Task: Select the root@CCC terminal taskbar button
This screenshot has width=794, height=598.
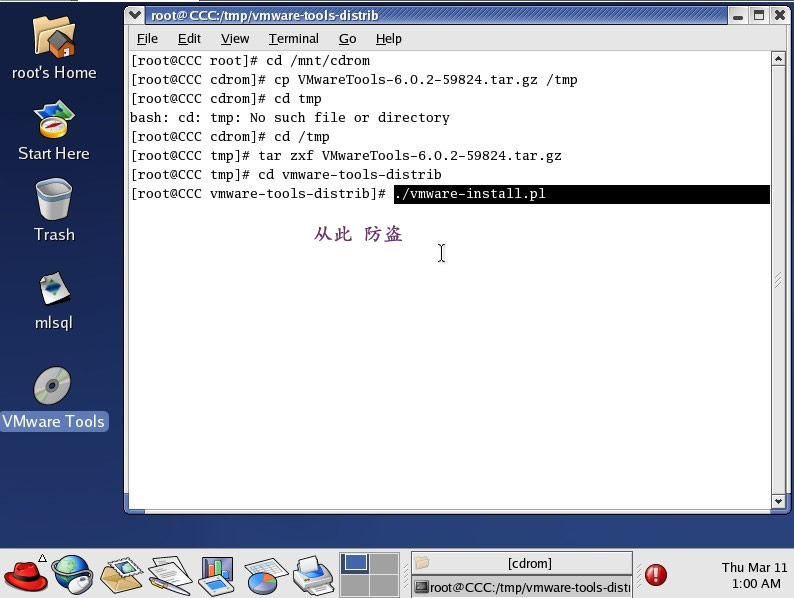Action: [522, 587]
